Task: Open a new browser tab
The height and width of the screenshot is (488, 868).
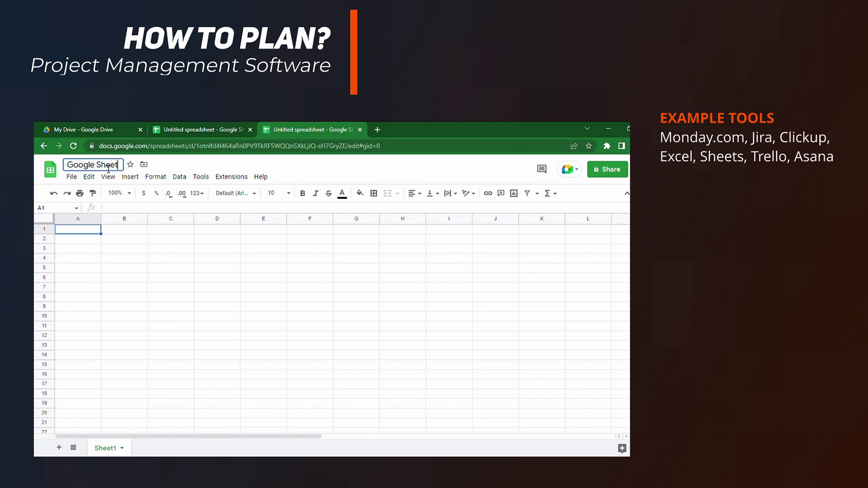Action: pyautogui.click(x=377, y=130)
